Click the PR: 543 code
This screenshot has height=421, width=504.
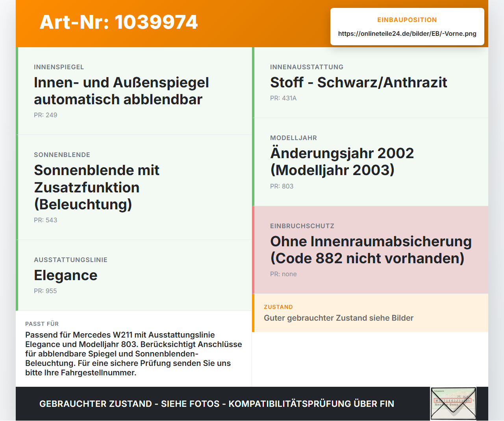[46, 220]
